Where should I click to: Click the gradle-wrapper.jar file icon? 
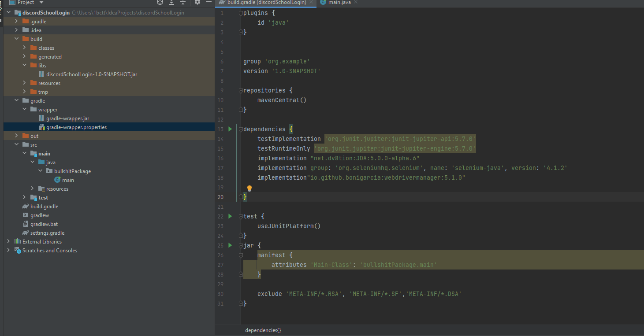pos(42,118)
